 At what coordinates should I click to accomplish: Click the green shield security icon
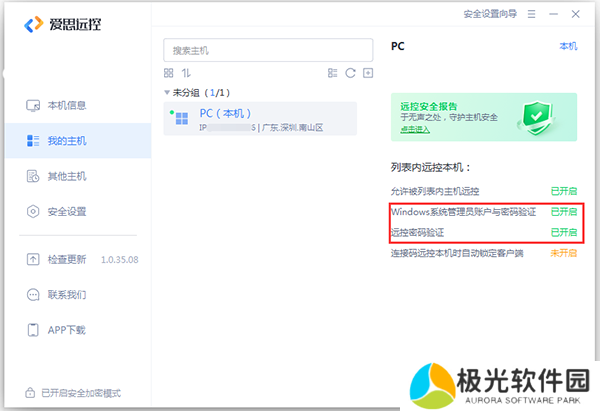tap(539, 116)
